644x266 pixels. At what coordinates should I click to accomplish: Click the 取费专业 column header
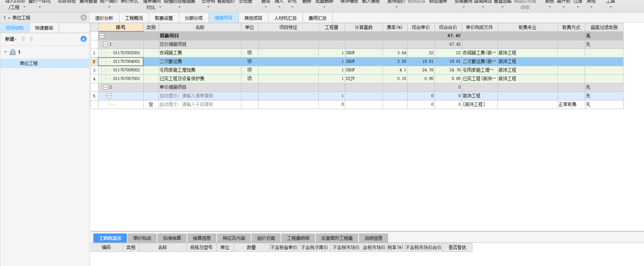click(x=528, y=27)
